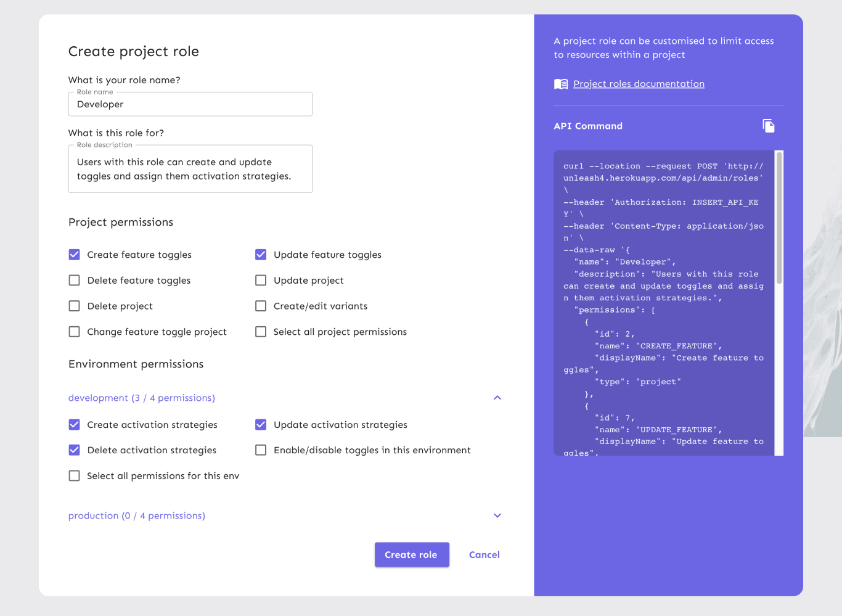Edit the Role name field
This screenshot has height=616, width=842.
[190, 104]
